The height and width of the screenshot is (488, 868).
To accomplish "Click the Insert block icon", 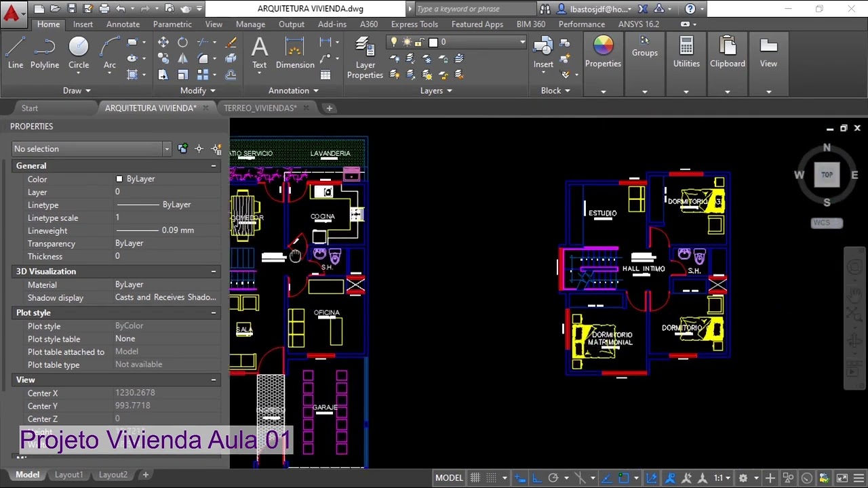I will [x=543, y=47].
